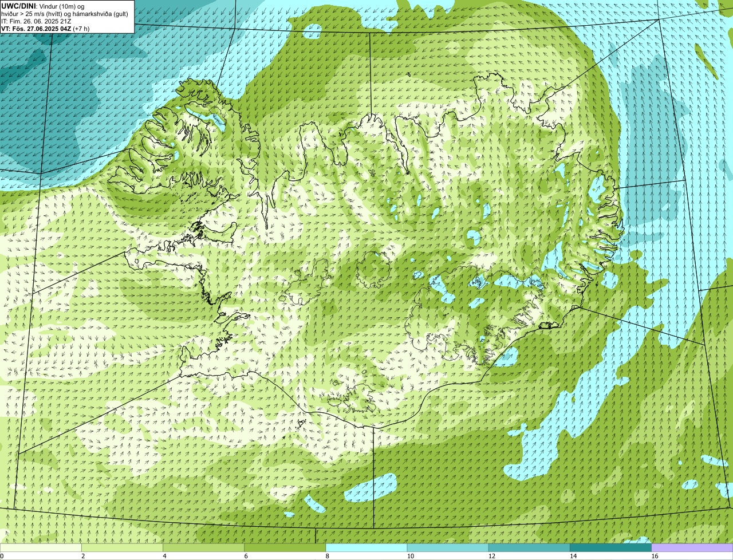Click the "UWC/DINI" title text
733x560 pixels.
click(x=19, y=6)
